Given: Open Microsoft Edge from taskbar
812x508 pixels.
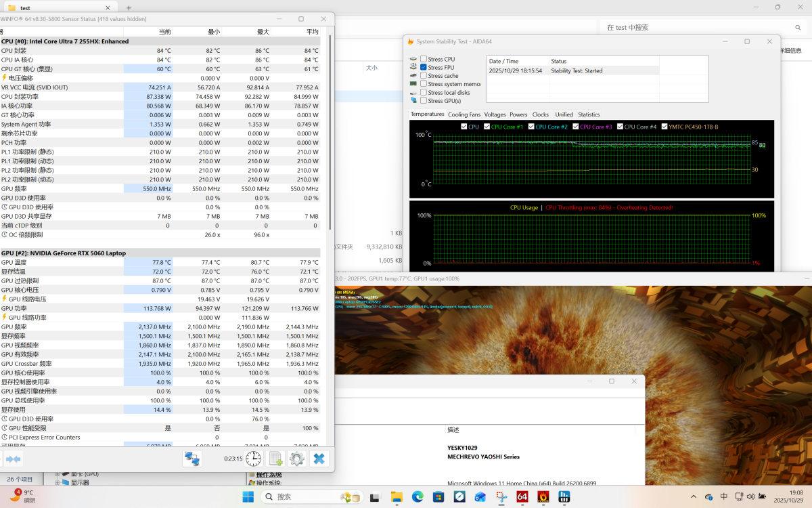Looking at the screenshot, I should point(418,496).
